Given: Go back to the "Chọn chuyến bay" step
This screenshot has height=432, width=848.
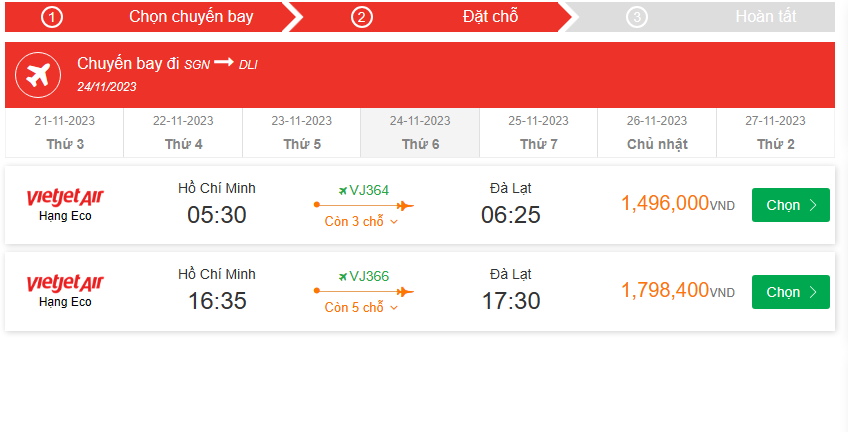Looking at the screenshot, I should (191, 17).
